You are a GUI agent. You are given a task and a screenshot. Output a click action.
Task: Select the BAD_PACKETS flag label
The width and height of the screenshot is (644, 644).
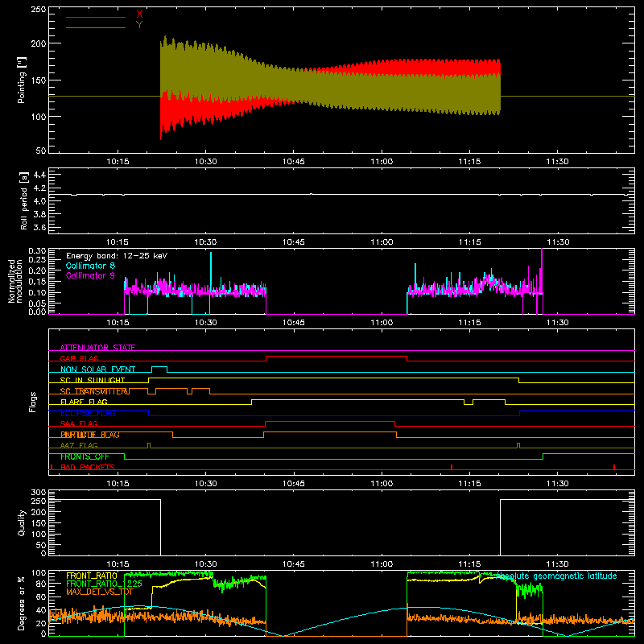coord(88,467)
